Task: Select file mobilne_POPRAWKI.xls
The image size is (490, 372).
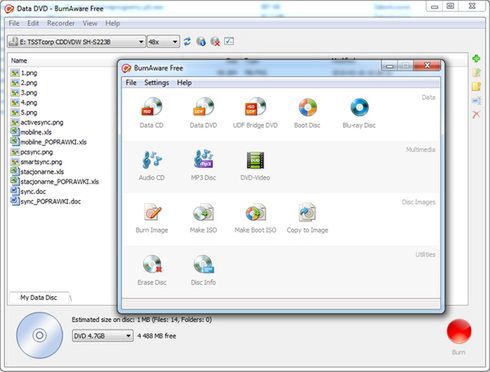Action: tap(49, 142)
